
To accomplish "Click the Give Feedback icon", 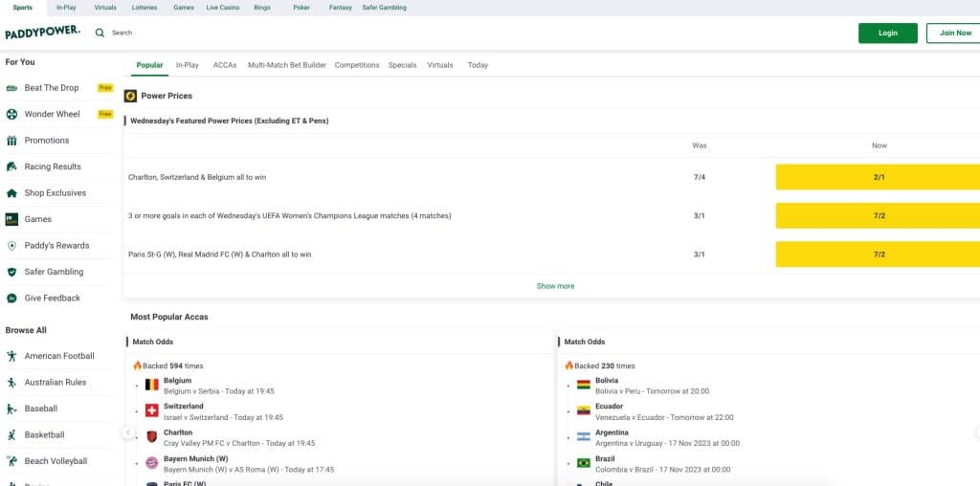I will 11,298.
